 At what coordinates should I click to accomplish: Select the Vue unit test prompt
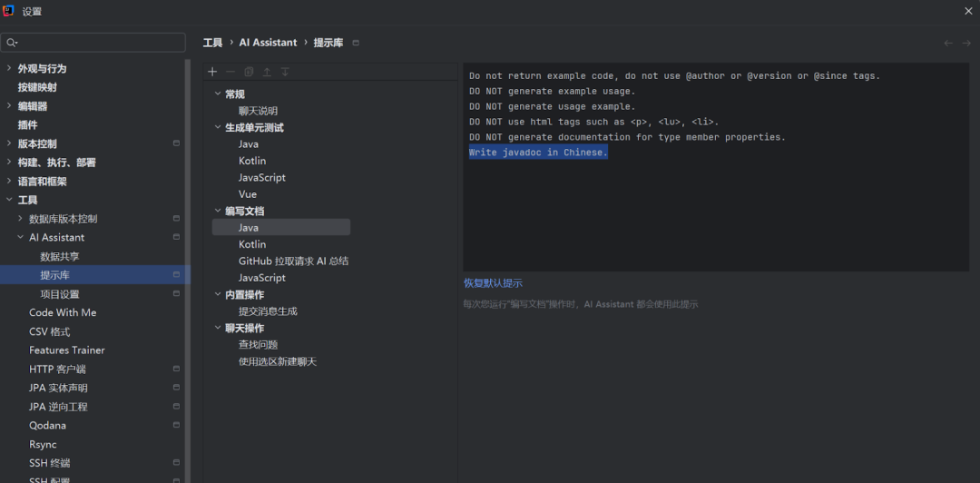click(248, 194)
